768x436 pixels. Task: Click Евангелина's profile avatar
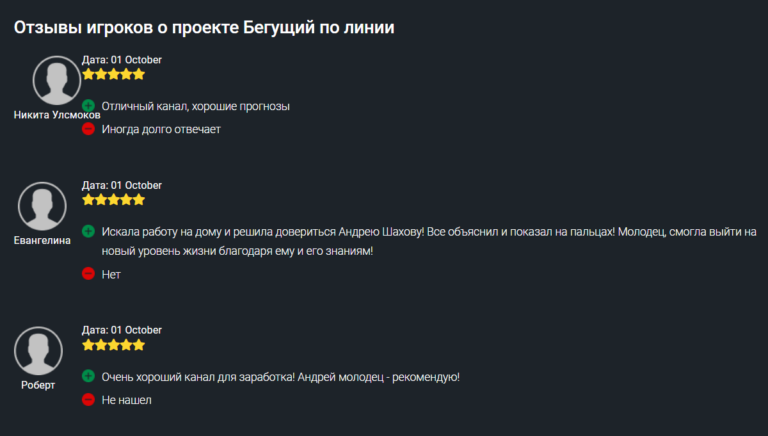point(42,206)
